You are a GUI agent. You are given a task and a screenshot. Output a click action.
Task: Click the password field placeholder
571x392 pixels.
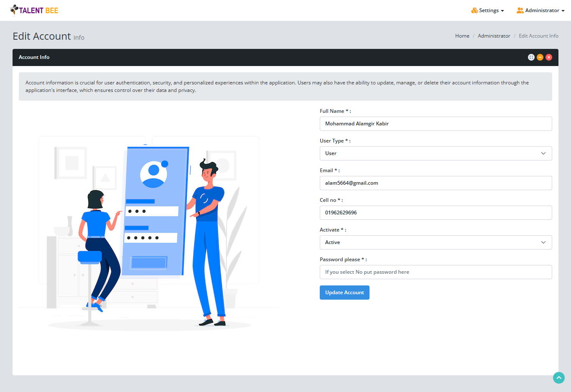pyautogui.click(x=436, y=272)
